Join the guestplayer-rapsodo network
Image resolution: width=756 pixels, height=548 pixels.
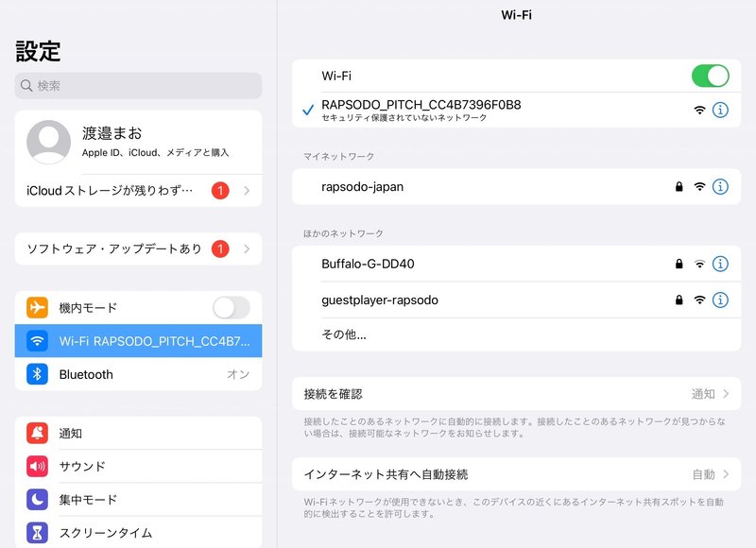[x=516, y=300]
